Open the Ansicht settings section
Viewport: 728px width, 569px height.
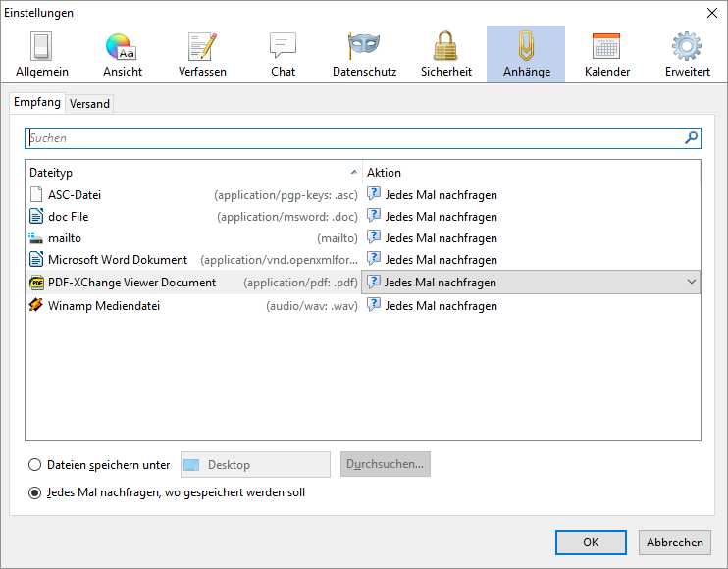(x=123, y=54)
